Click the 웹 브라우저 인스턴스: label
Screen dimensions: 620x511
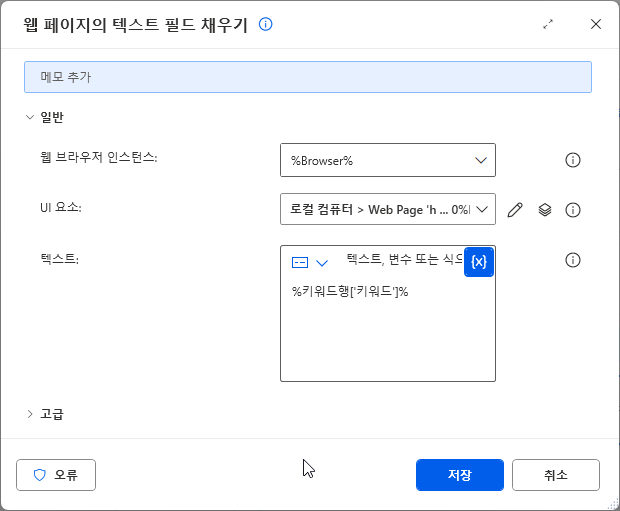pos(98,157)
